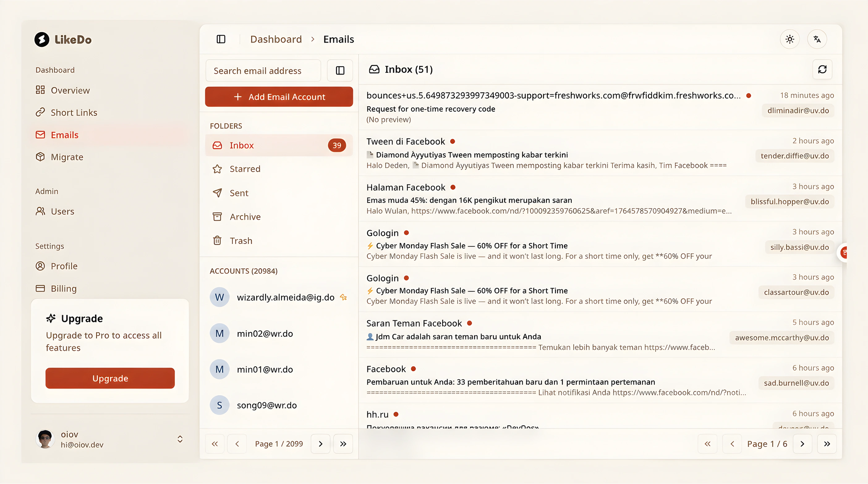Jump to last inbox page

[827, 444]
